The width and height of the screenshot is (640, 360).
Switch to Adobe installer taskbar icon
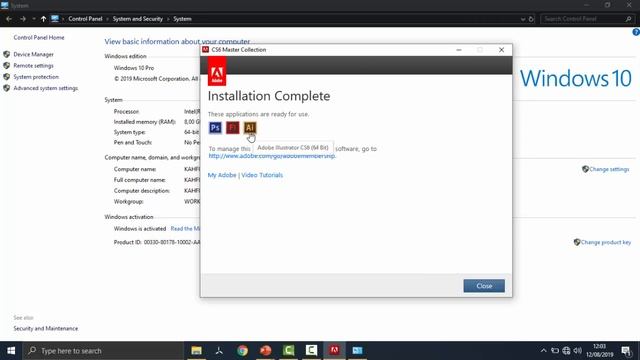tap(334, 351)
